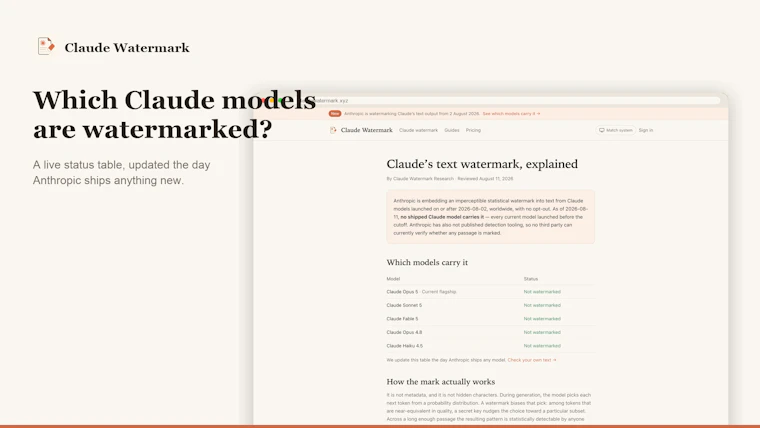Follow the Check your own text link
760x428 pixels.
[x=532, y=360]
